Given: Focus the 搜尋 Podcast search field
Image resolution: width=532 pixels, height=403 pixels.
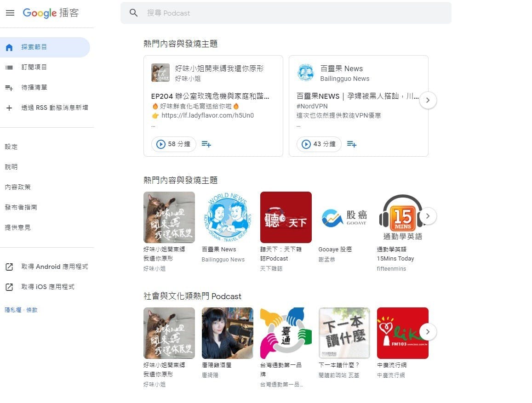Looking at the screenshot, I should [286, 13].
